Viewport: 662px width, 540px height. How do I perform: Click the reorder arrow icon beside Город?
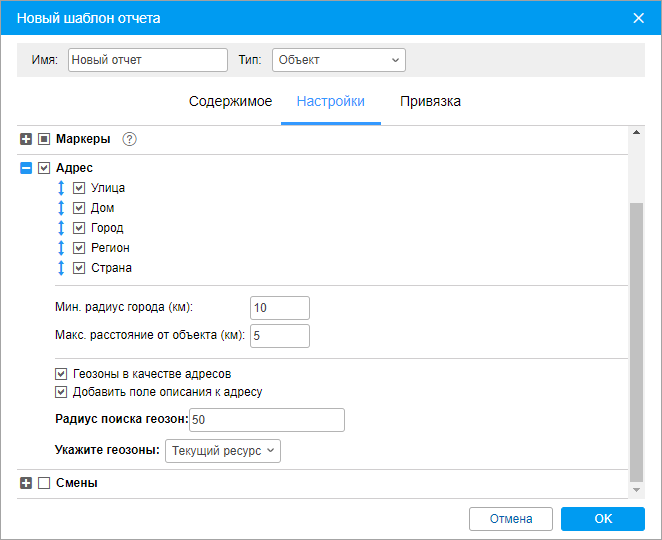(61, 228)
